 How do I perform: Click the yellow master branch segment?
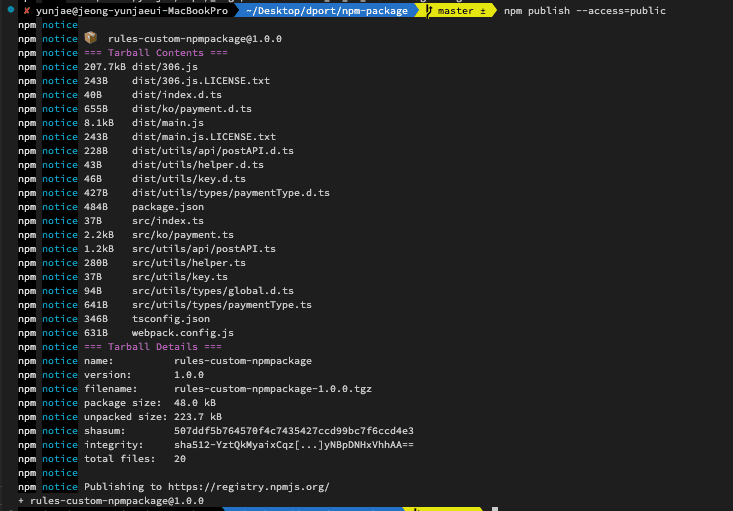tap(461, 10)
